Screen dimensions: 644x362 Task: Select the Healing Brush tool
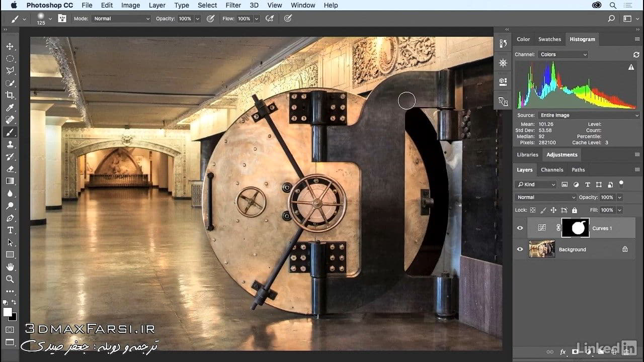click(10, 120)
